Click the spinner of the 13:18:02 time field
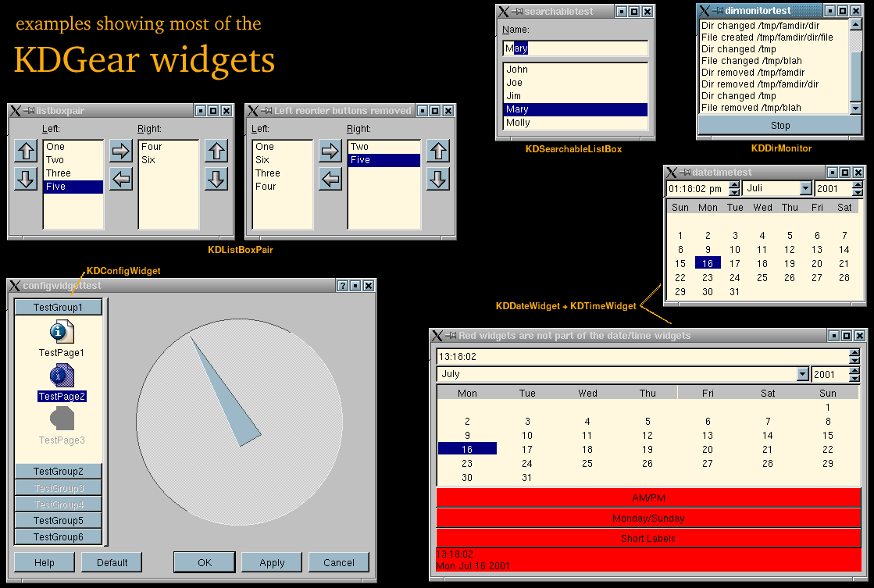Screen dimensions: 874x588 coord(854,357)
